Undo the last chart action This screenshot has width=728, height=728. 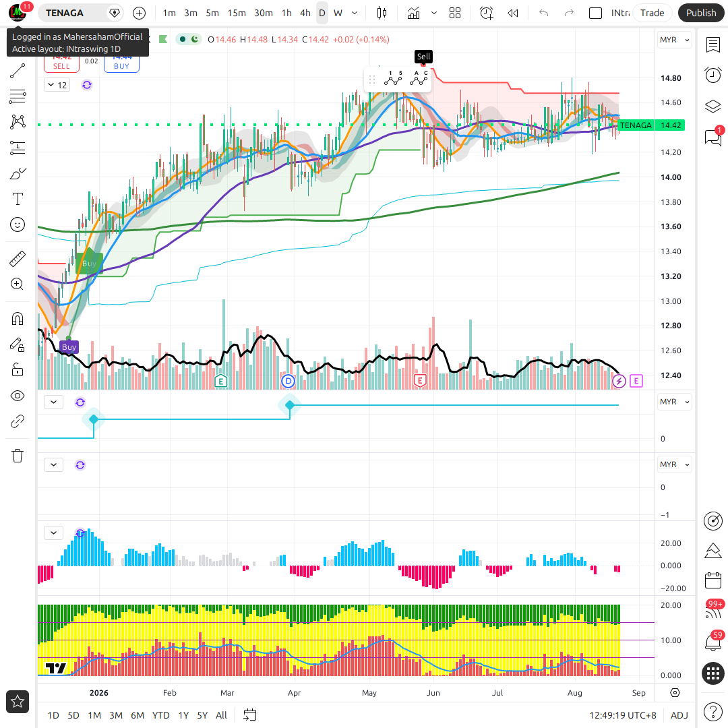(544, 13)
